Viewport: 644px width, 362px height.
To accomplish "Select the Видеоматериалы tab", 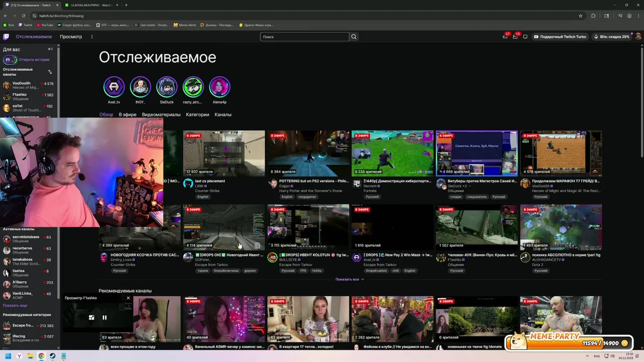I will (x=161, y=115).
